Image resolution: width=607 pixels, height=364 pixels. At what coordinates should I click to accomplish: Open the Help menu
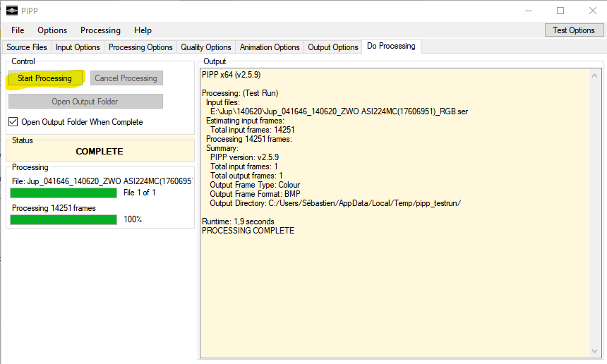(x=143, y=30)
